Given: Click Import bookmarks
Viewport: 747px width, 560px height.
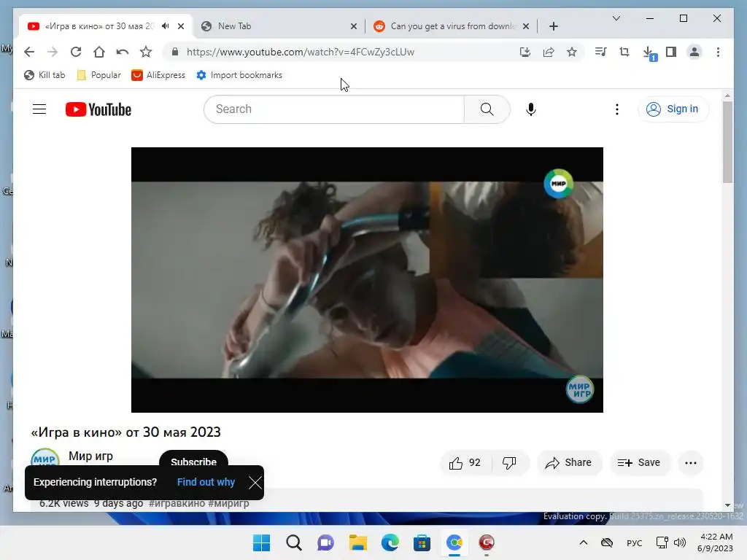Looking at the screenshot, I should (x=239, y=75).
